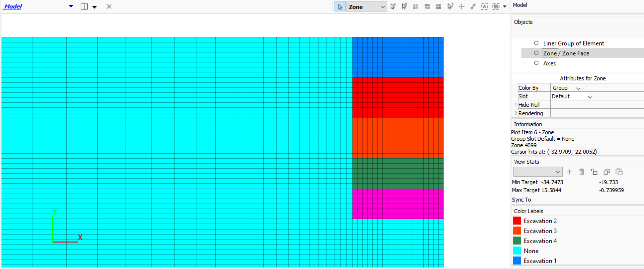Open the Model view title menu
The image size is (644, 269).
[71, 6]
